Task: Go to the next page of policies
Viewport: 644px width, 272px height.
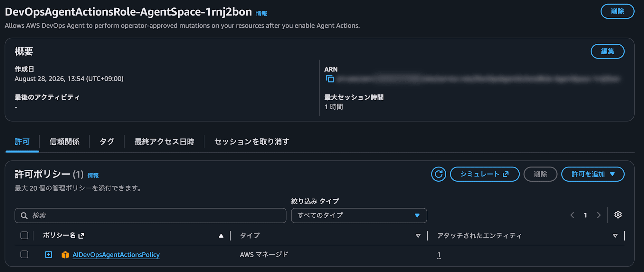Action: click(599, 215)
